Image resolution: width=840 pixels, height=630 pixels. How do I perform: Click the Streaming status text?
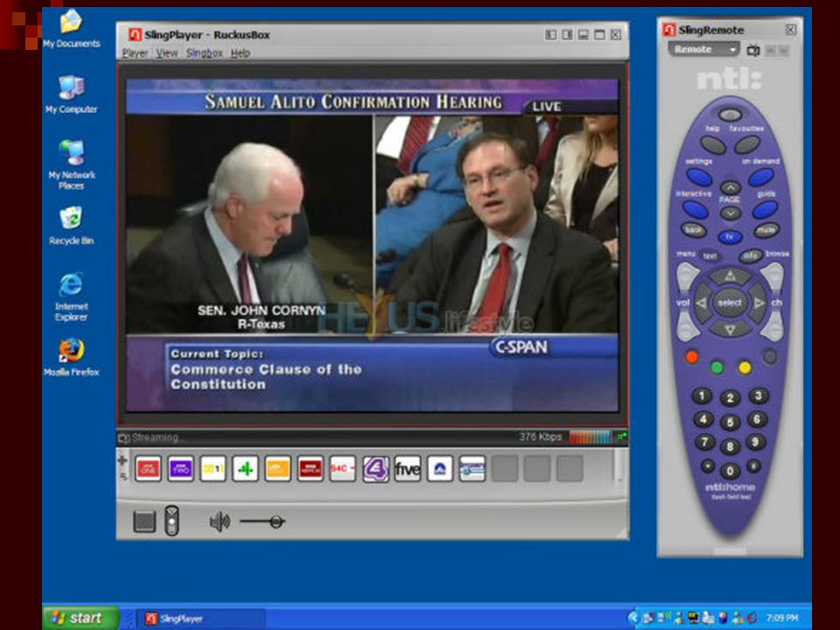point(155,437)
